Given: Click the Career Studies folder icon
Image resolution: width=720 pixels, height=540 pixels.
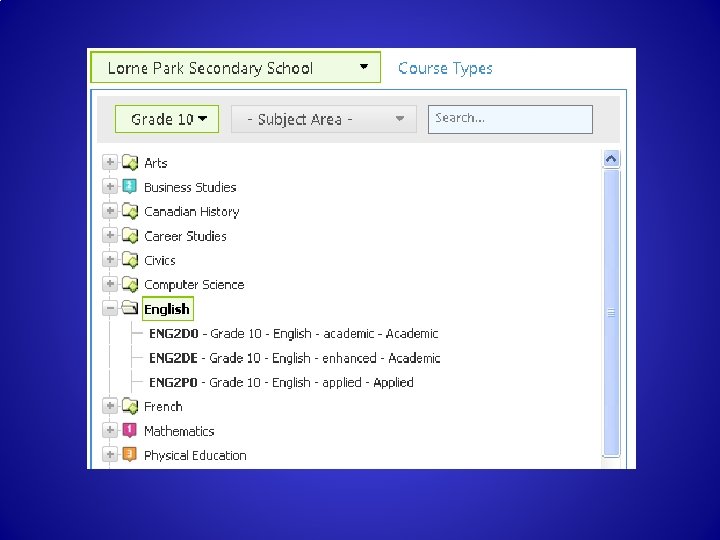Looking at the screenshot, I should click(x=130, y=236).
